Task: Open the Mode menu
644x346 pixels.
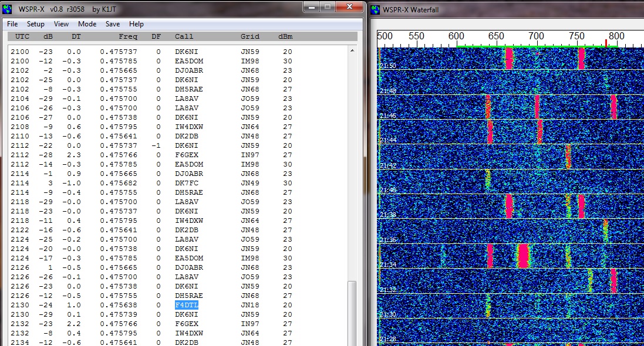Action: click(87, 24)
